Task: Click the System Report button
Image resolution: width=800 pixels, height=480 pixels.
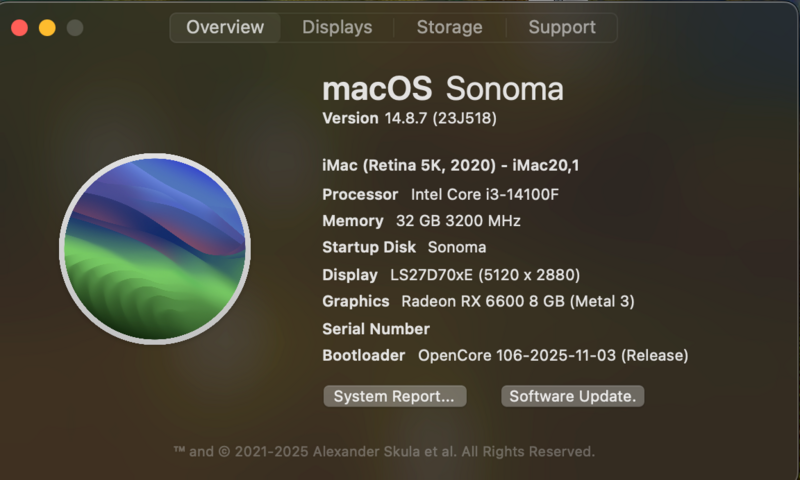Action: coord(395,397)
